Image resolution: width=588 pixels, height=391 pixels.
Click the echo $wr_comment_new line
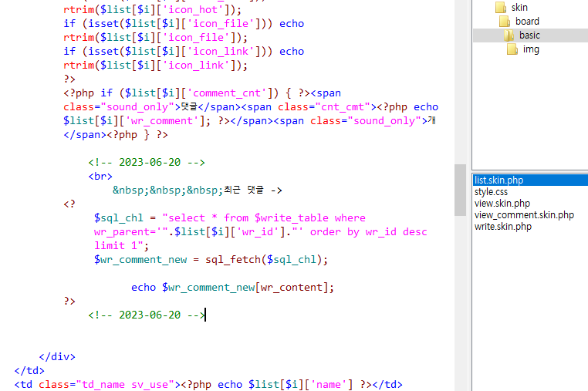coord(232,288)
